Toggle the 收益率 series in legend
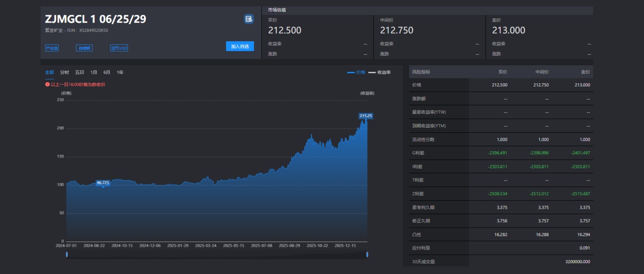 pyautogui.click(x=379, y=72)
